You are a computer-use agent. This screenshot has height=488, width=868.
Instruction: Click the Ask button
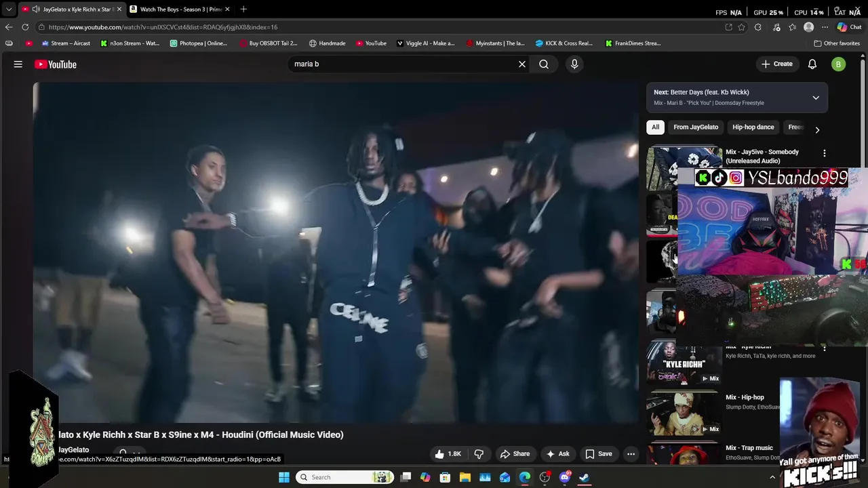558,454
